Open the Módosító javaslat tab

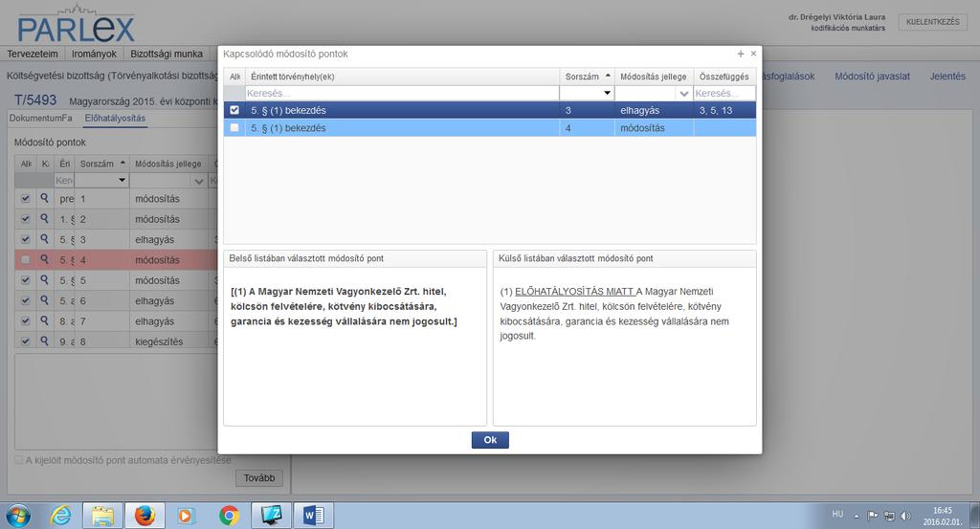coord(873,77)
